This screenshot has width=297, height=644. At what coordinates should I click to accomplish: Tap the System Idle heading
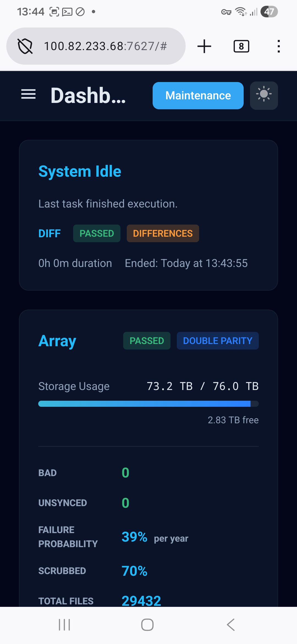point(80,171)
